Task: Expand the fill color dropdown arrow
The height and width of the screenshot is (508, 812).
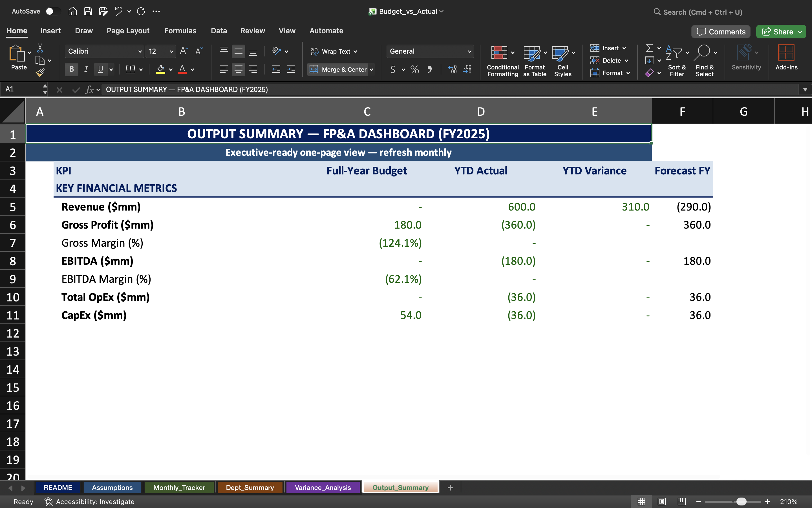Action: point(171,69)
